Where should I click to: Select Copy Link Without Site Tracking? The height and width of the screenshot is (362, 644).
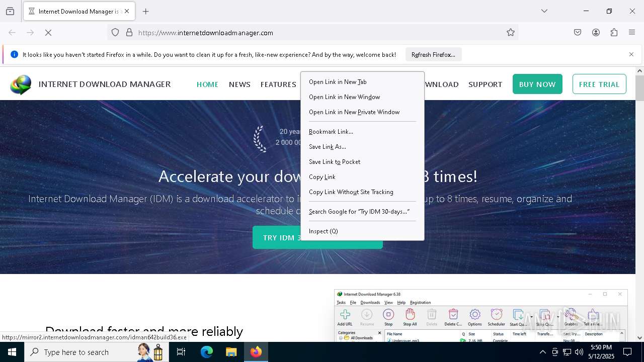(x=362, y=192)
